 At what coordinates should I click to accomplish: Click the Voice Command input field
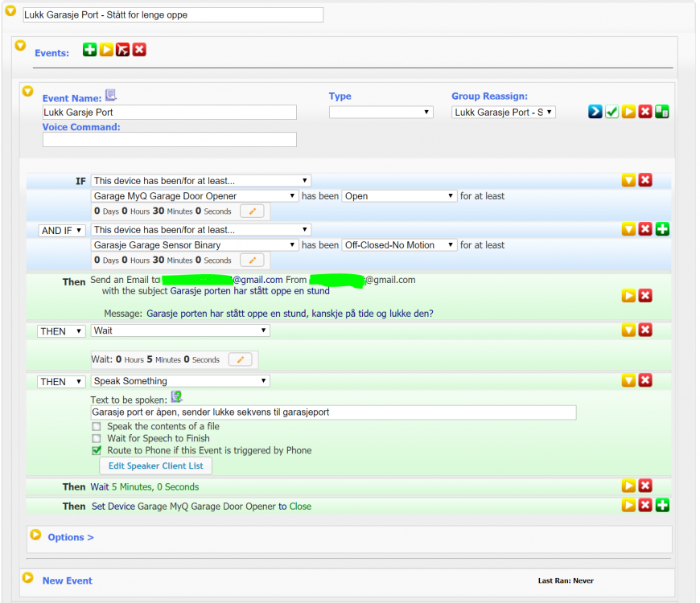pos(170,140)
